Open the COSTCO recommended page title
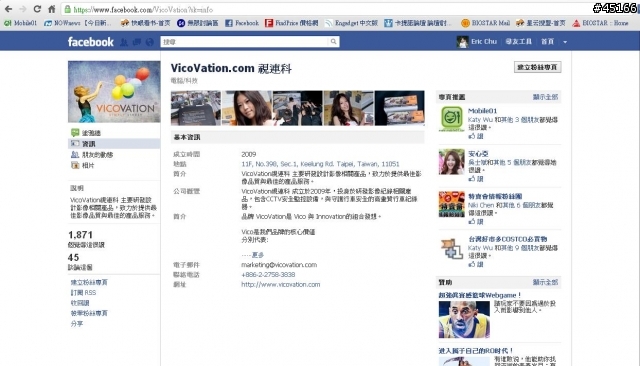640x366 pixels. pyautogui.click(x=507, y=239)
